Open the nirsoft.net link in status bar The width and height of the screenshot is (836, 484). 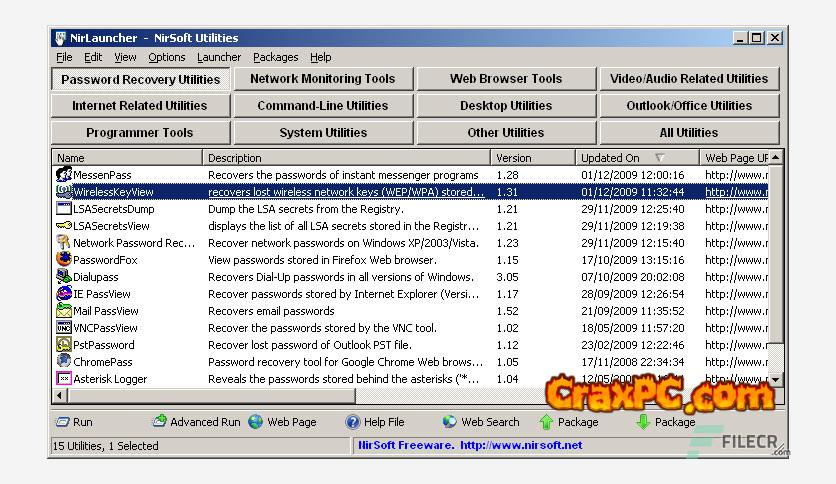pos(520,445)
